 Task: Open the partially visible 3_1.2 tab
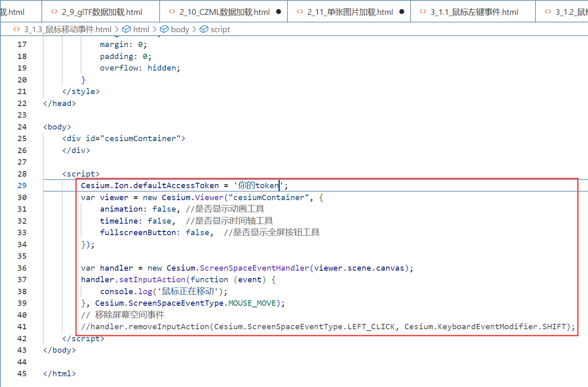(562, 12)
